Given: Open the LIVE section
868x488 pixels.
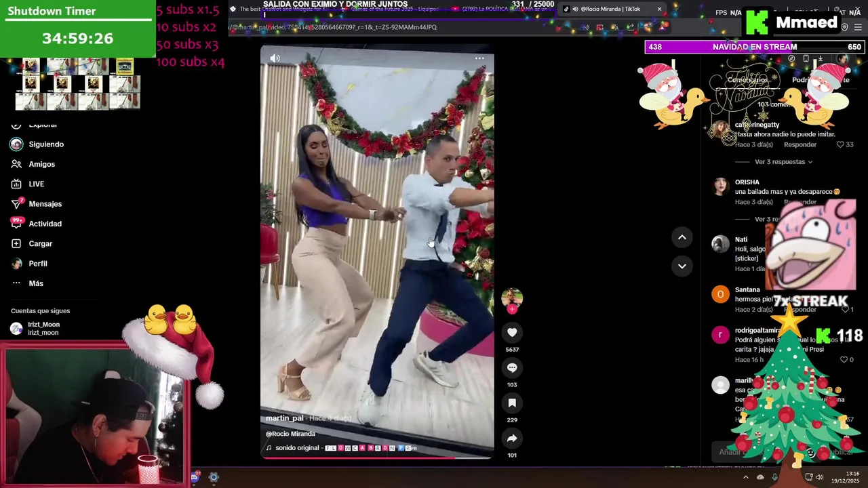Looking at the screenshot, I should (x=28, y=184).
